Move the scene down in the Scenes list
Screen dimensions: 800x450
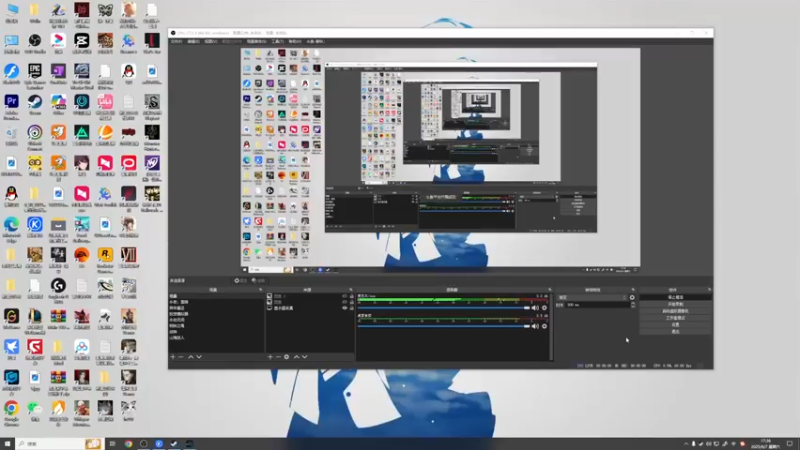pyautogui.click(x=199, y=357)
